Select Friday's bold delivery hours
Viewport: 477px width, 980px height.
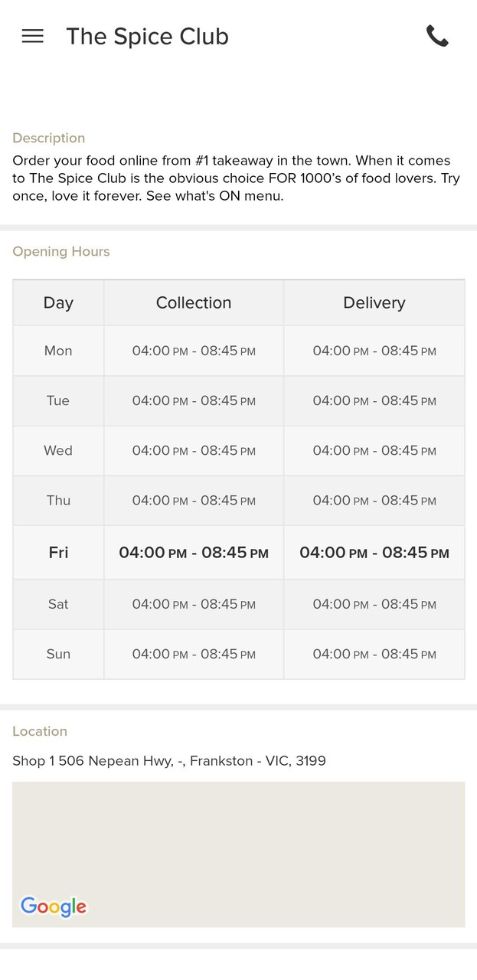tap(374, 553)
